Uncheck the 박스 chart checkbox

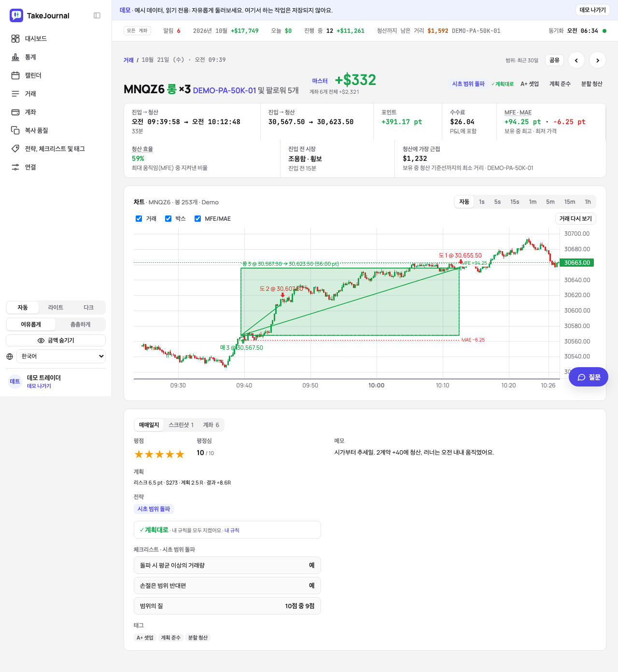[x=169, y=219]
